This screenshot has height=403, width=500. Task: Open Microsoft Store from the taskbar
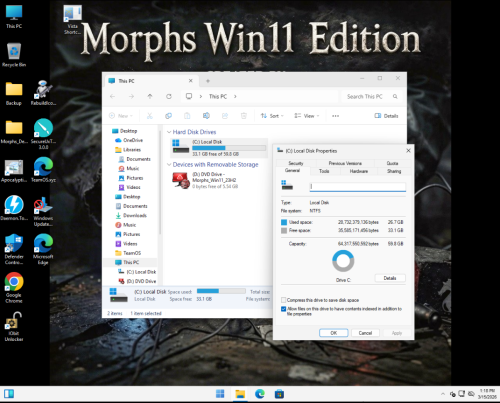pos(279,394)
